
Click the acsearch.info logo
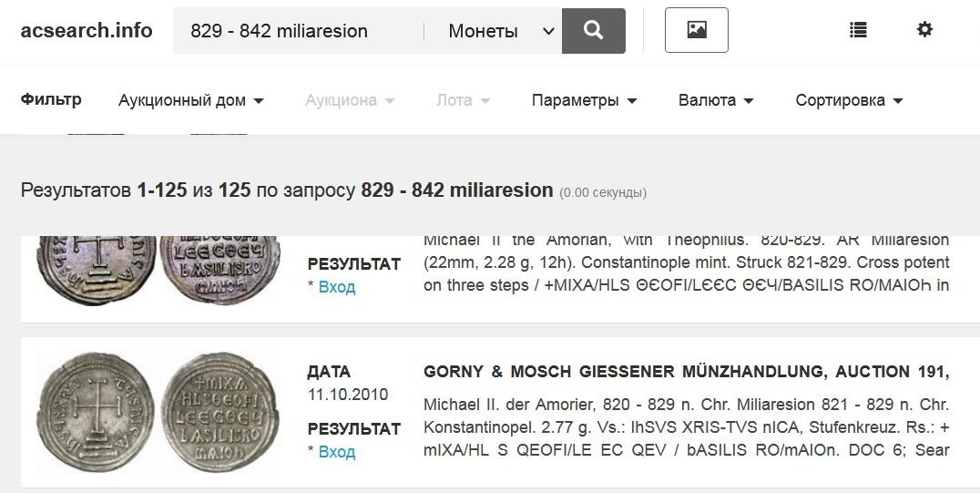(87, 31)
